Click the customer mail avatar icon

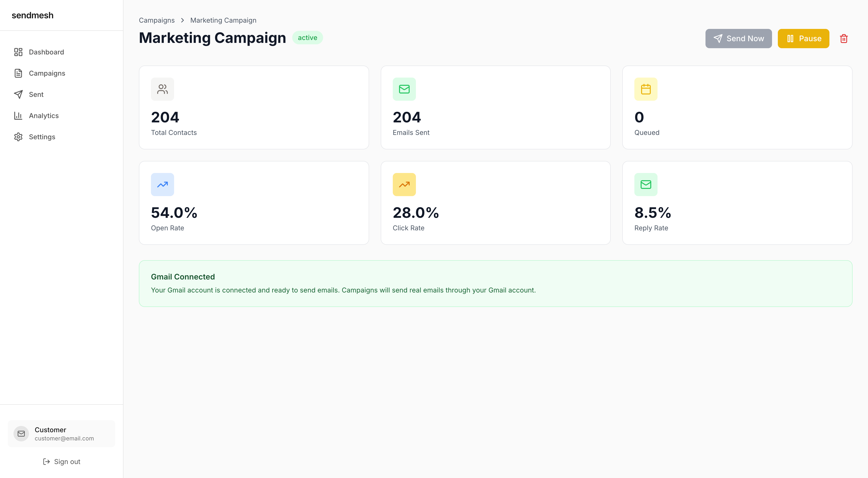coord(21,434)
